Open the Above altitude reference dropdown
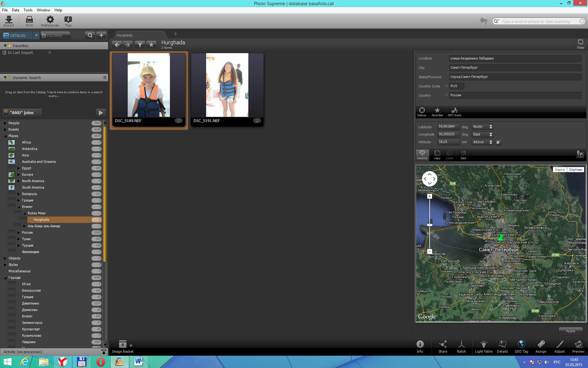This screenshot has width=588, height=368. click(x=482, y=142)
